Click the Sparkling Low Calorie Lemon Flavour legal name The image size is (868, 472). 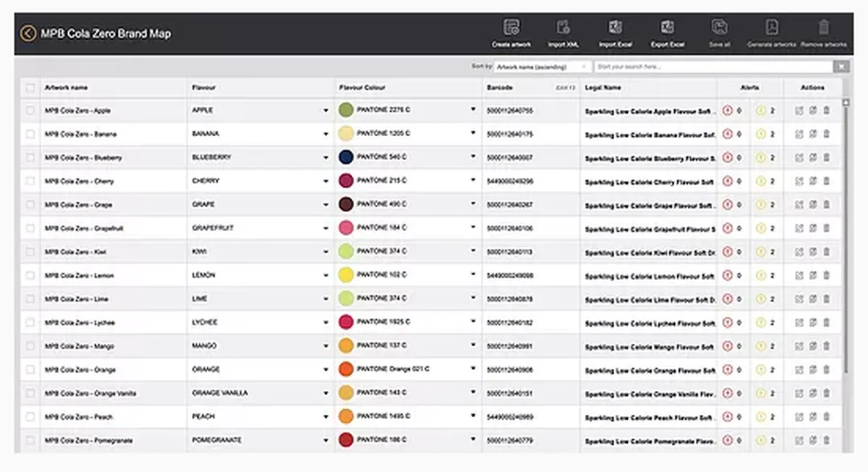tap(650, 276)
